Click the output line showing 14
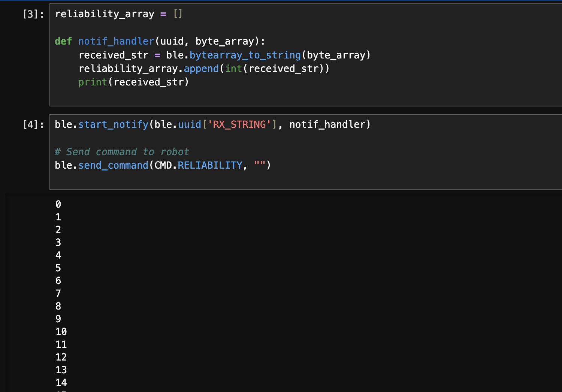This screenshot has height=392, width=562. point(61,383)
